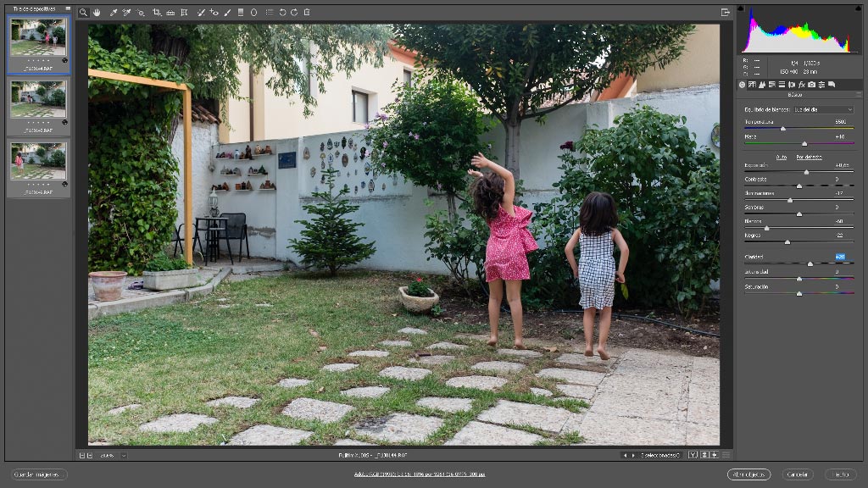
Task: Open the preferences dialog icon
Action: [269, 12]
